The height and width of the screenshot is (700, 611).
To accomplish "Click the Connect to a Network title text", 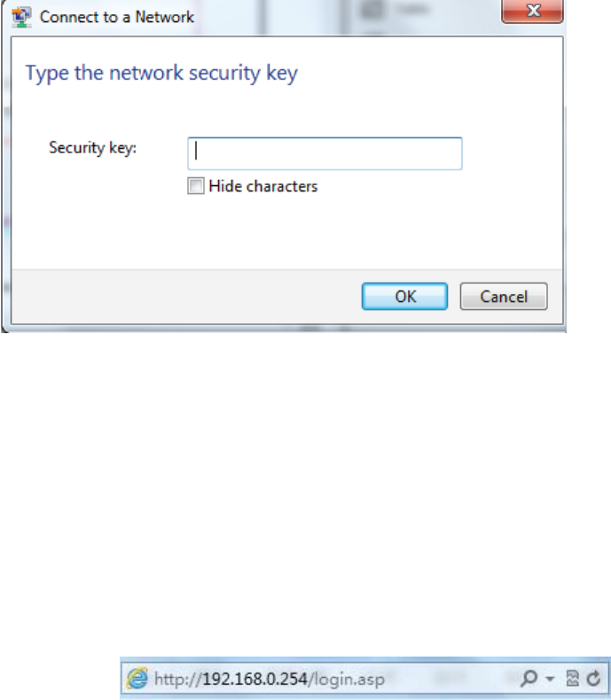I will (x=116, y=17).
